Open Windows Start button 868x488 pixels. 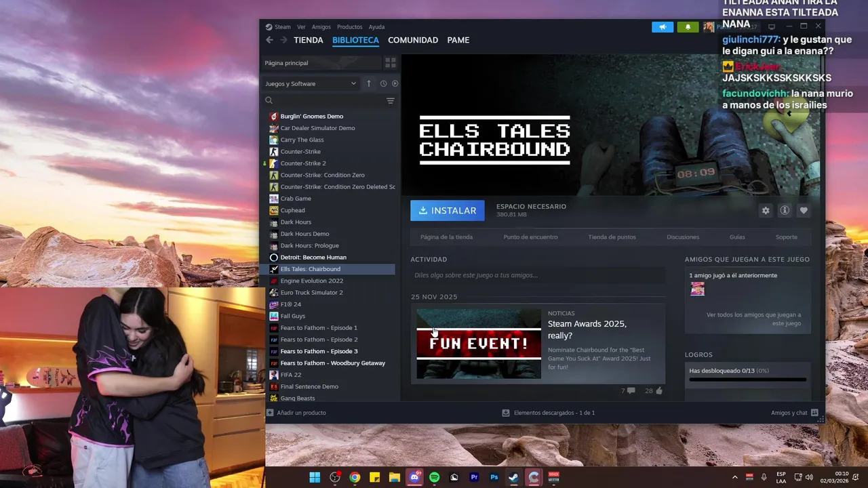[x=315, y=477]
